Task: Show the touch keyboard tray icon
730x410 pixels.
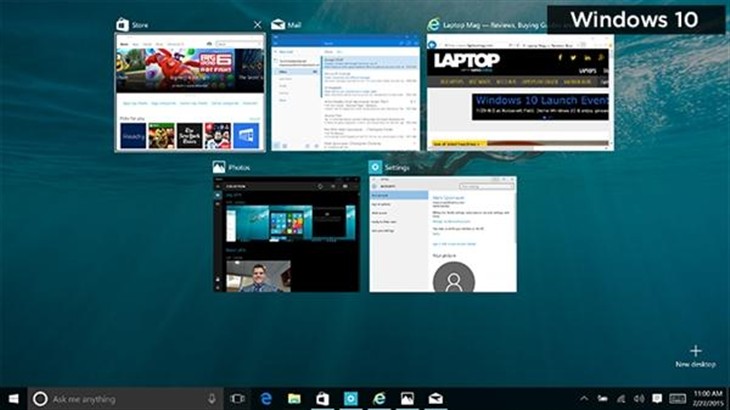Action: (677, 399)
